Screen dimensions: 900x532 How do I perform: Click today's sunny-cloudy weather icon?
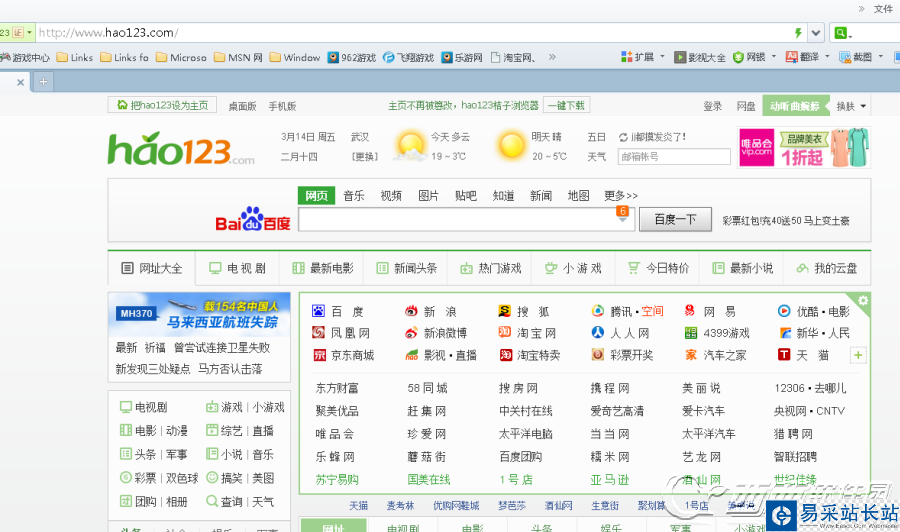tap(411, 145)
